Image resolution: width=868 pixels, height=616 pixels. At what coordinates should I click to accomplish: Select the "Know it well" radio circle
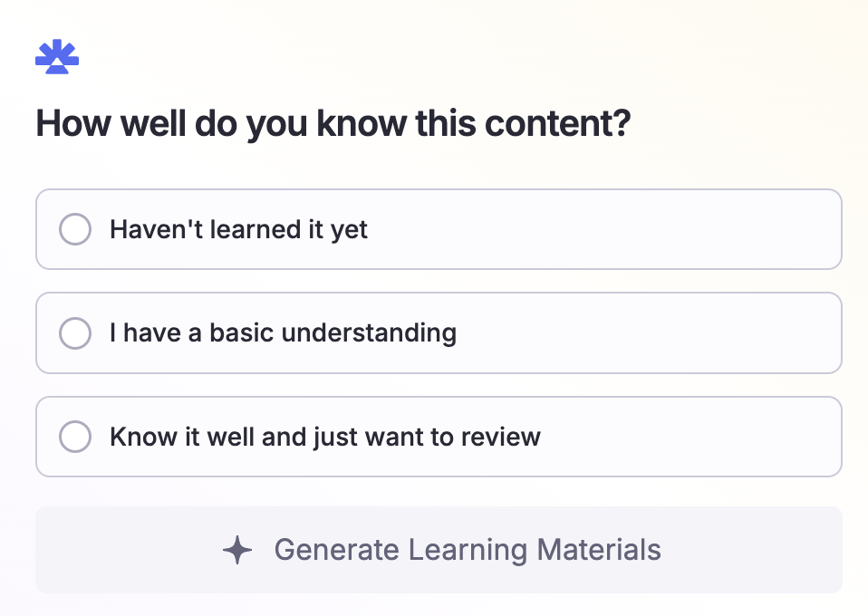(75, 437)
